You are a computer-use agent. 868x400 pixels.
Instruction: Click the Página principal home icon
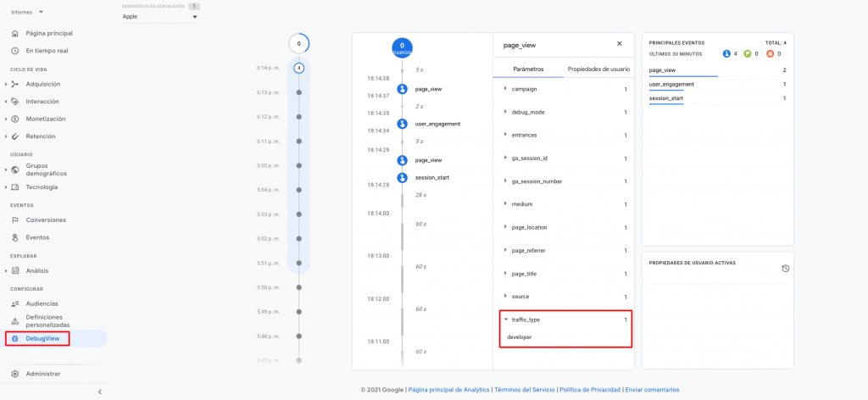coord(14,33)
